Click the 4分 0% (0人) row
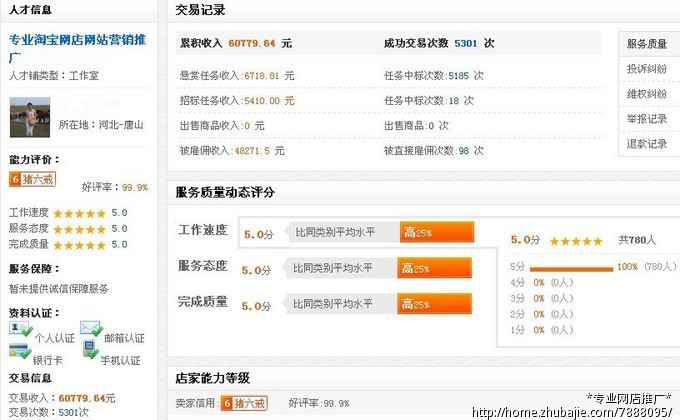The height and width of the screenshot is (420, 680). [x=542, y=283]
